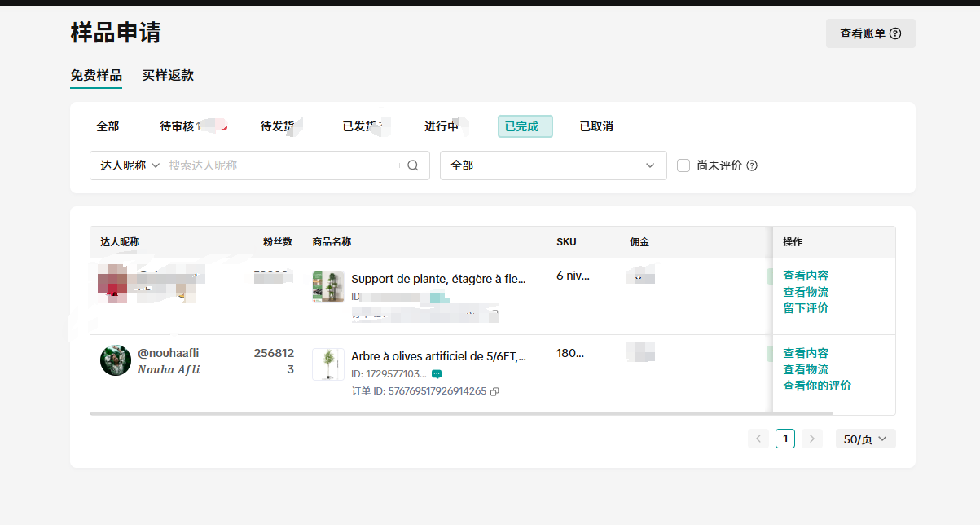Open the 50/页 page size dropdown
Screen dimensions: 980x525
[x=865, y=439]
